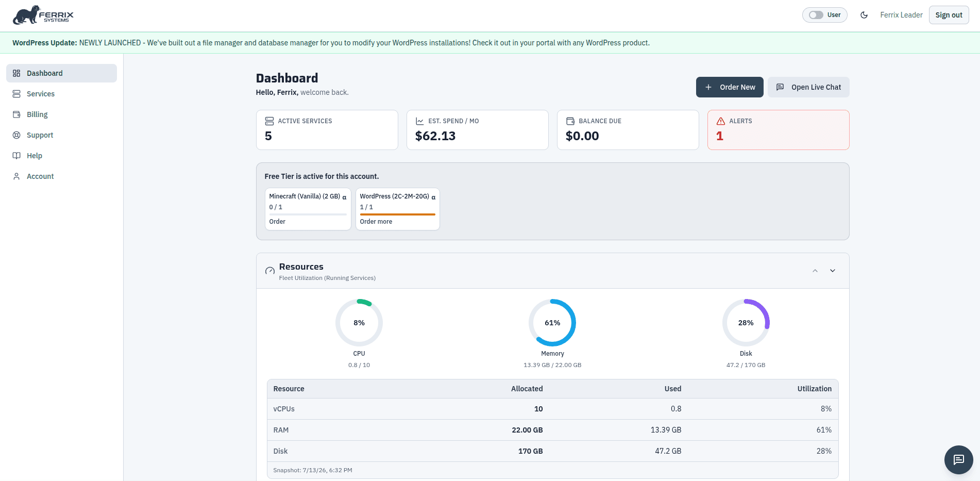Click the Open Live Chat button
Screen dimensions: 980x481
coord(808,87)
